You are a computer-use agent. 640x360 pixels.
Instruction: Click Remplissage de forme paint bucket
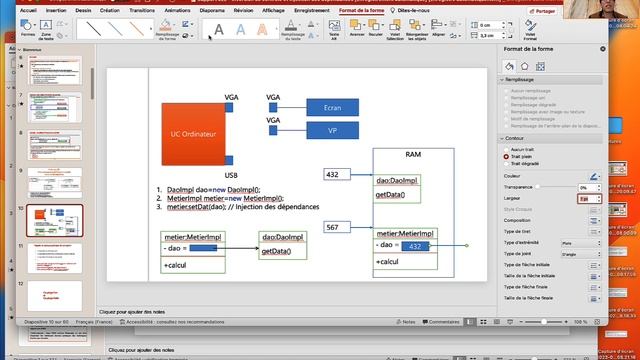[165, 25]
